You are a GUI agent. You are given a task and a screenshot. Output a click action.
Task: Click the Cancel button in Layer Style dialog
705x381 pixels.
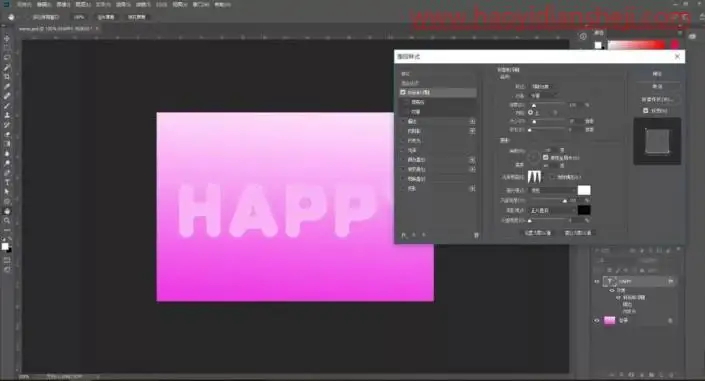[657, 86]
